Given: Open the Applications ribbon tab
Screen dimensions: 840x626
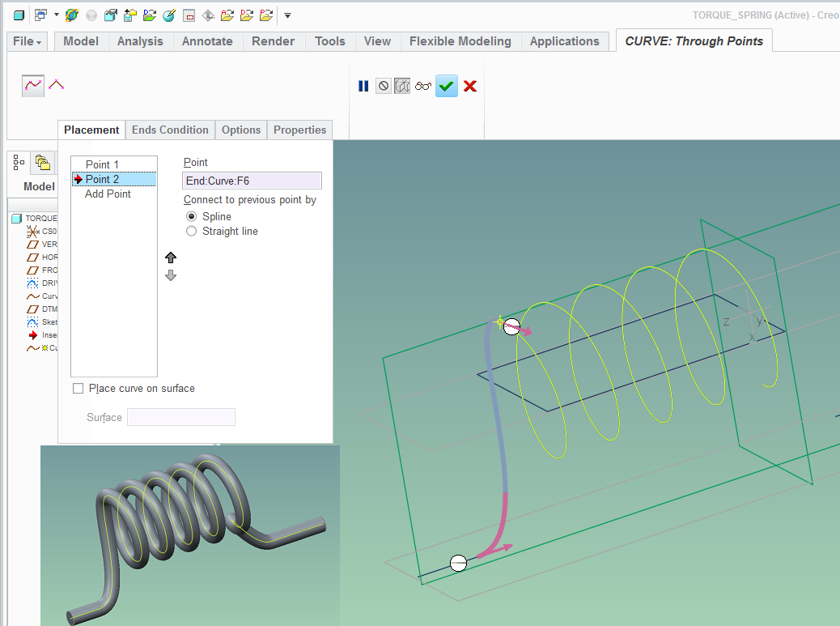Looking at the screenshot, I should click(565, 41).
